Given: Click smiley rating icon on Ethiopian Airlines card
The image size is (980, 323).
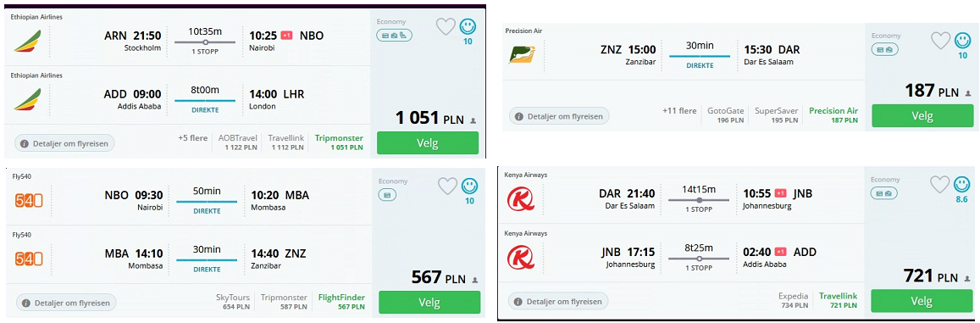Looking at the screenshot, I should pos(468,26).
